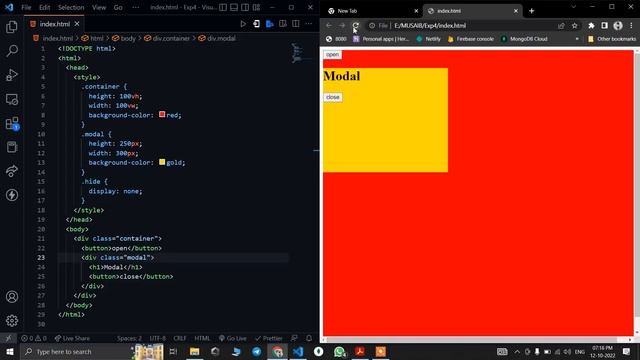The height and width of the screenshot is (360, 640).
Task: Bookmark this page with the star icon
Action: pyautogui.click(x=575, y=26)
